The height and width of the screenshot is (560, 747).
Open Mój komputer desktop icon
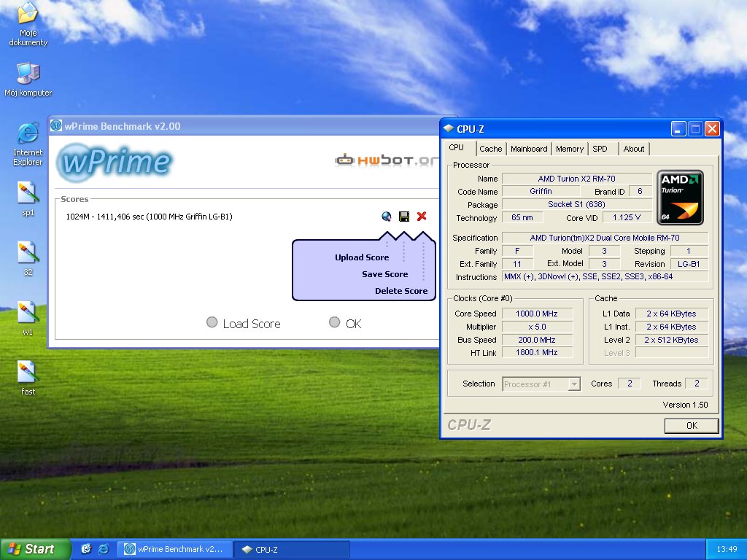pyautogui.click(x=28, y=79)
